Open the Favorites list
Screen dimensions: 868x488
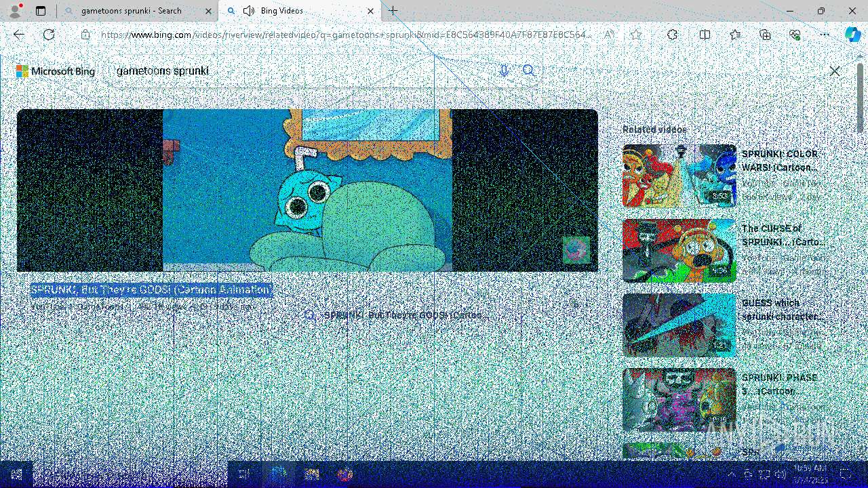[735, 35]
